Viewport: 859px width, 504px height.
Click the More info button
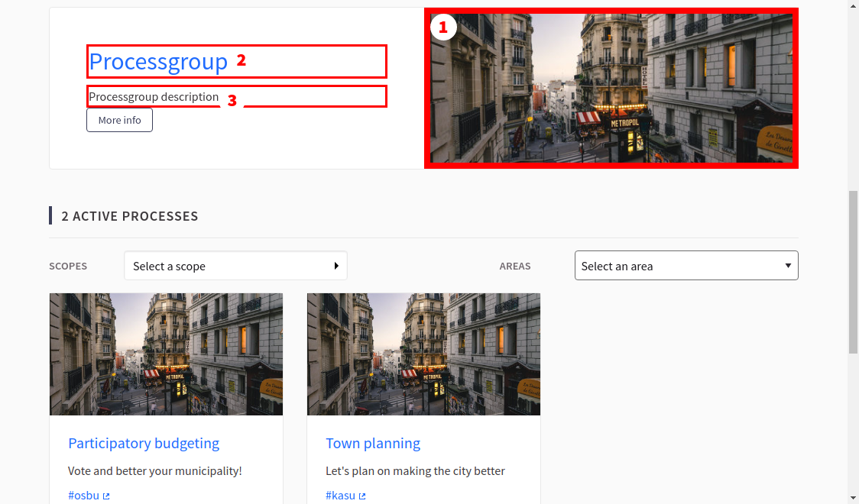click(x=119, y=120)
